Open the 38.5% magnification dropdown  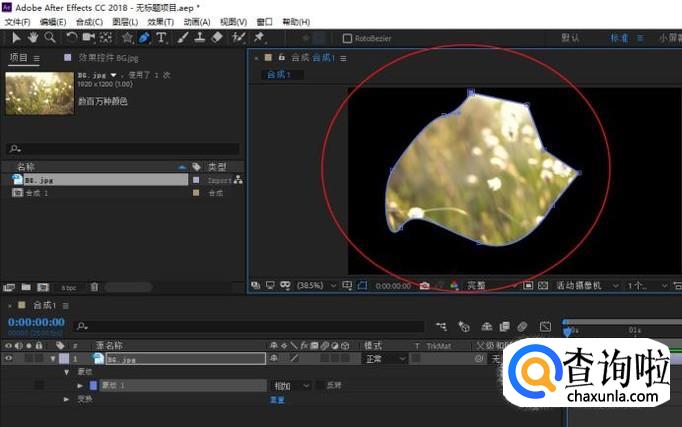(311, 285)
